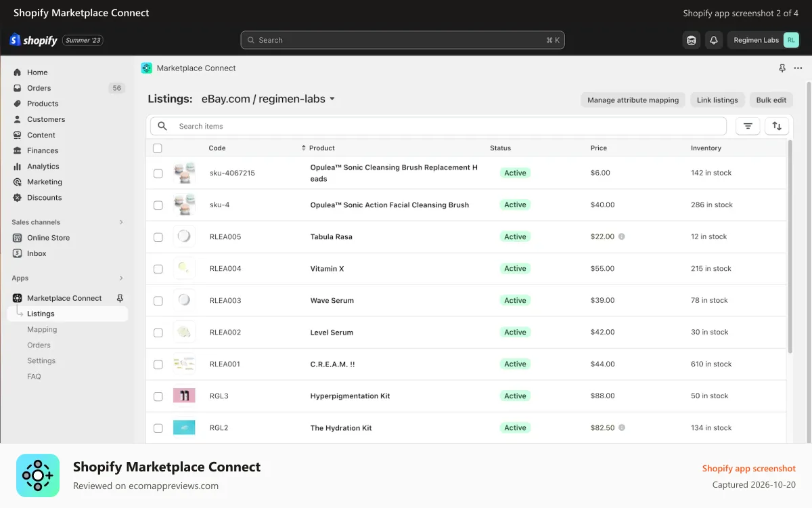Click the Analytics bar chart icon

[18, 166]
